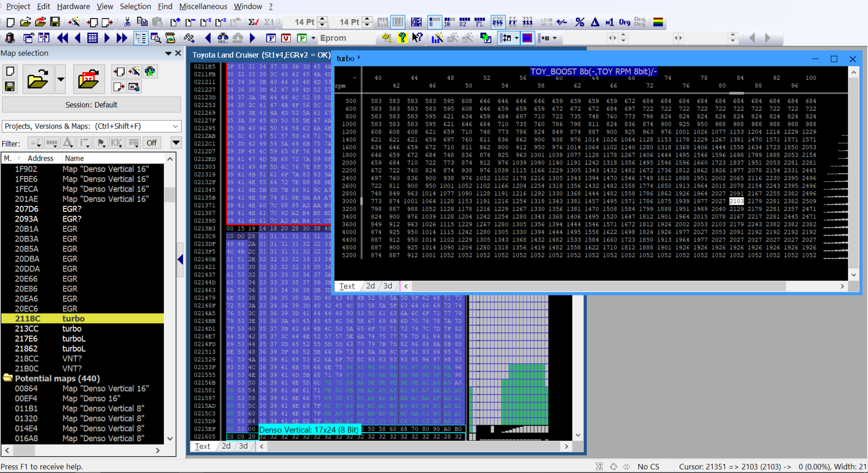This screenshot has width=868, height=473.
Task: Jump to previous map with double left arrow
Action: point(63,38)
